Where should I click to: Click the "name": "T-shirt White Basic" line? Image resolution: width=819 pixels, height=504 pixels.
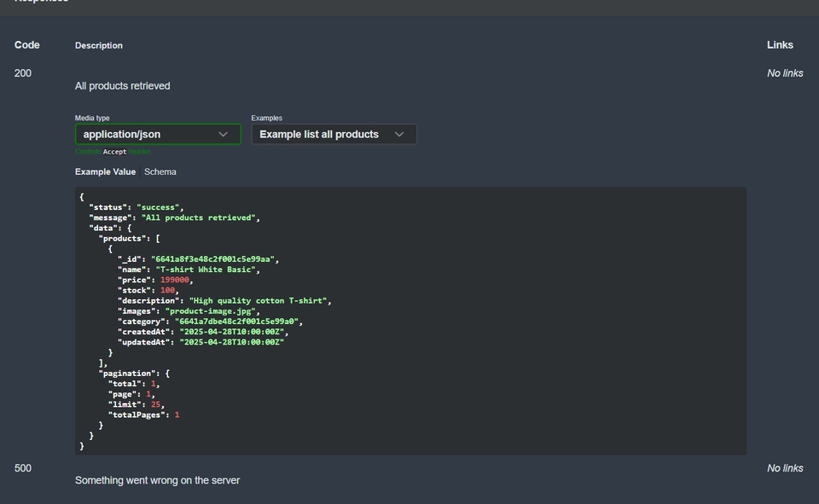point(189,269)
